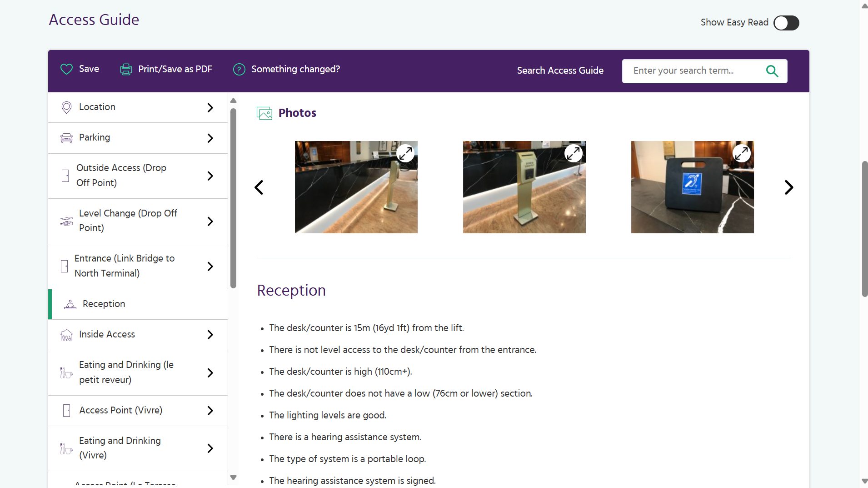The image size is (868, 488).
Task: Expand Outside Access (Drop Off Point) chevron
Action: coord(210,176)
